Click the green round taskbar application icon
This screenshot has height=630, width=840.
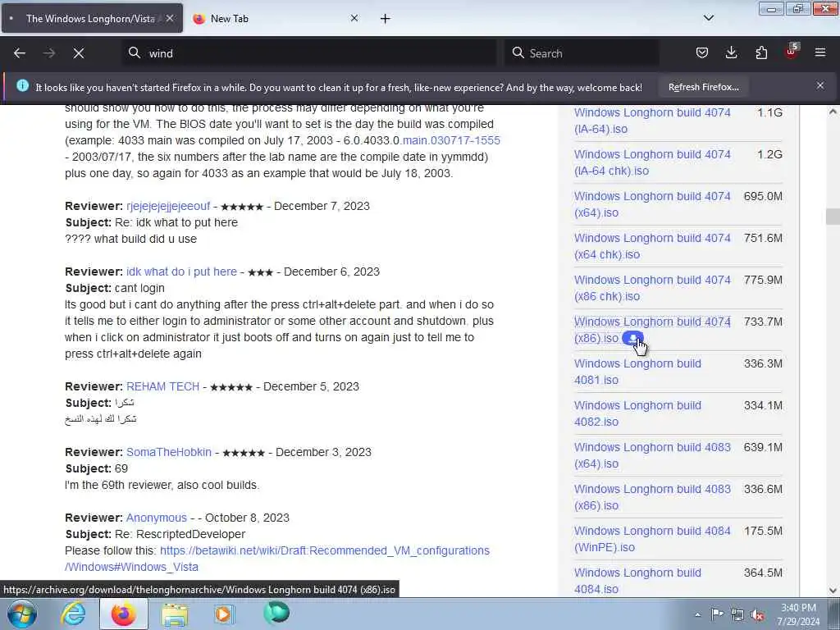click(x=276, y=613)
